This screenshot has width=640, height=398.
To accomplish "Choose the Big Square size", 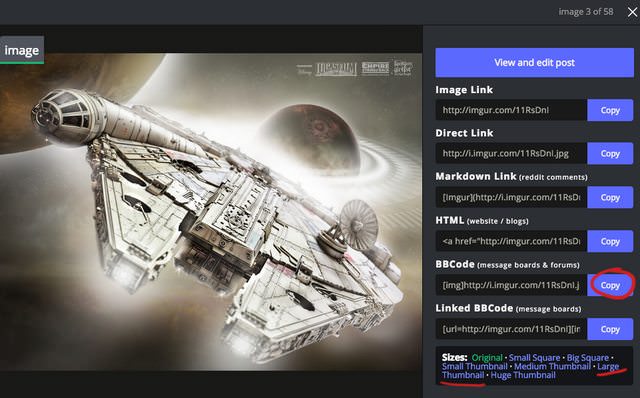I will click(587, 358).
